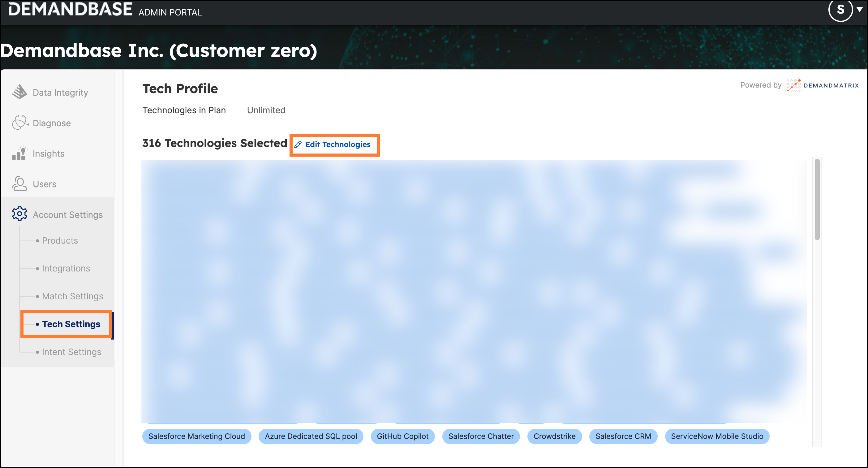Click the Tech Profile heading
Viewport: 868px width, 468px height.
point(180,89)
